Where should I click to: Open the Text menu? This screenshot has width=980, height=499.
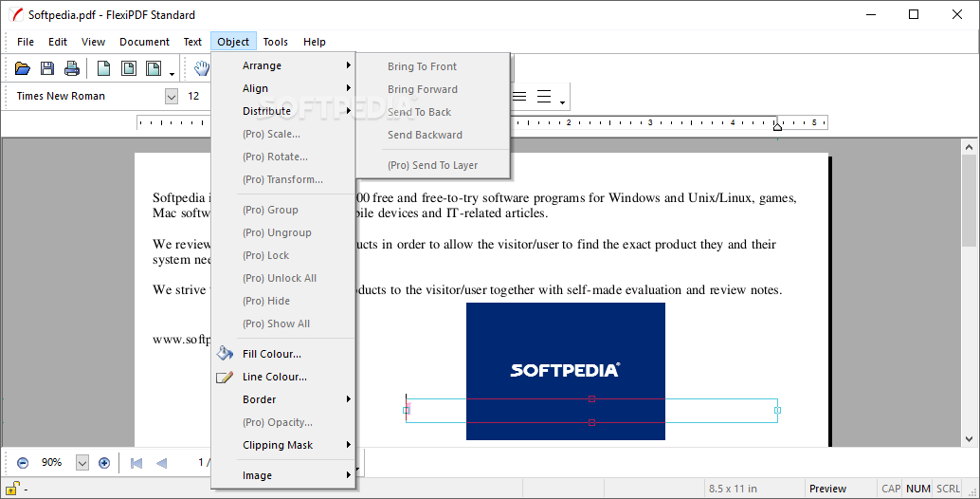[192, 42]
